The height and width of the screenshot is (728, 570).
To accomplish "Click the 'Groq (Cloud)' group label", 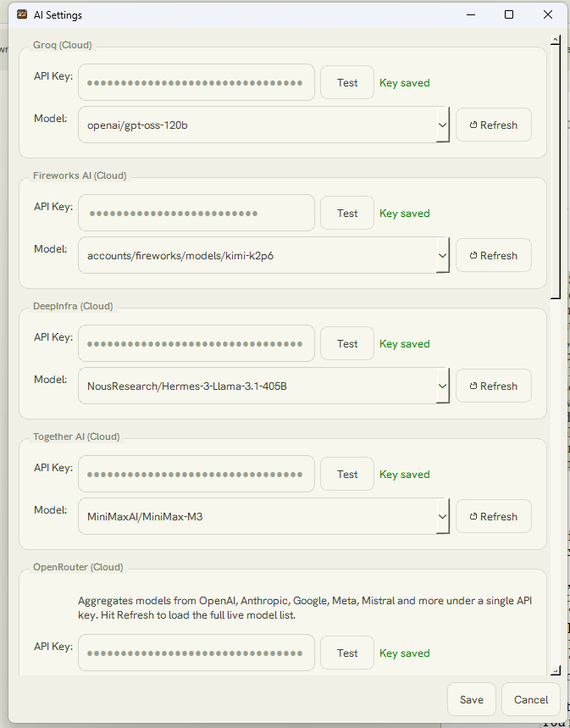I will pos(62,45).
